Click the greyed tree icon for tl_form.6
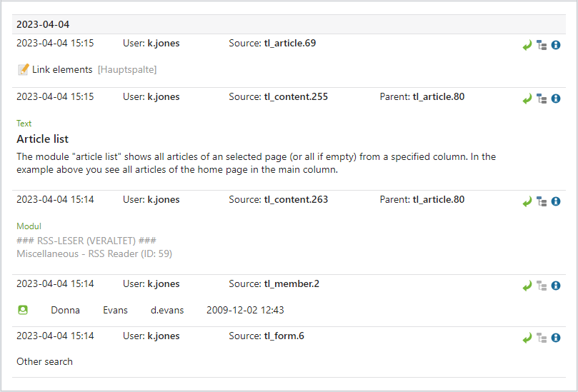This screenshot has width=578, height=392. [x=542, y=338]
